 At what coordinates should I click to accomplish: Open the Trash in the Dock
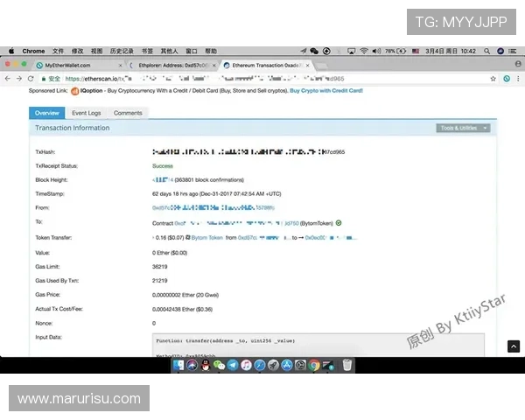pyautogui.click(x=347, y=365)
